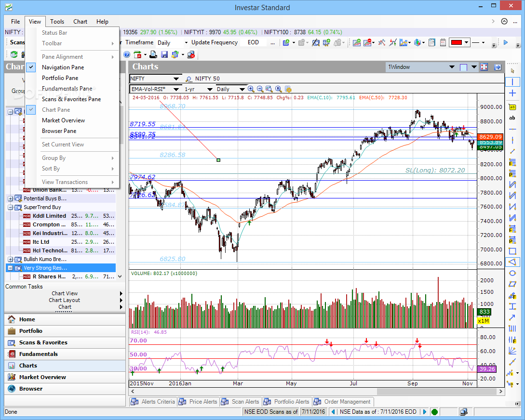Collapse the SuperTrend Buy tree node
Image resolution: width=525 pixels, height=420 pixels.
click(x=11, y=207)
